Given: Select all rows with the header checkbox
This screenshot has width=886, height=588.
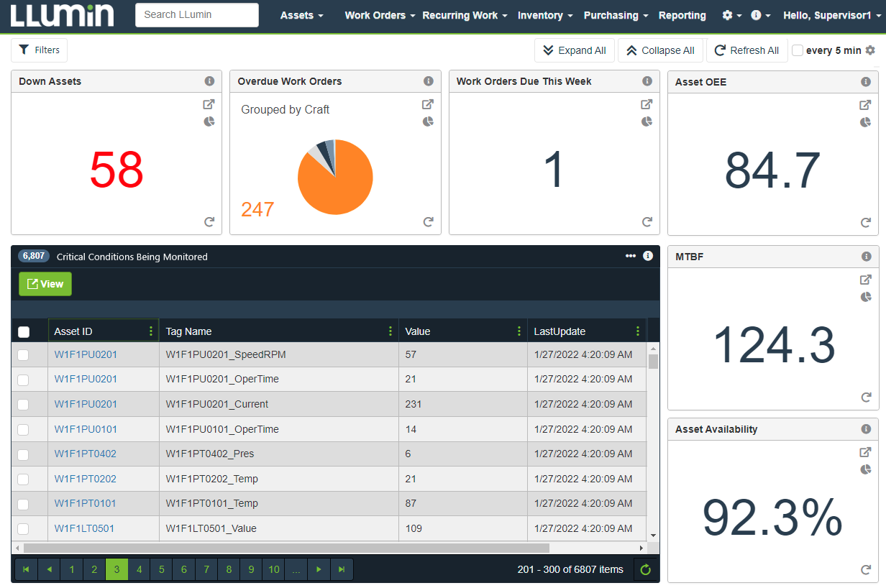Looking at the screenshot, I should (24, 331).
